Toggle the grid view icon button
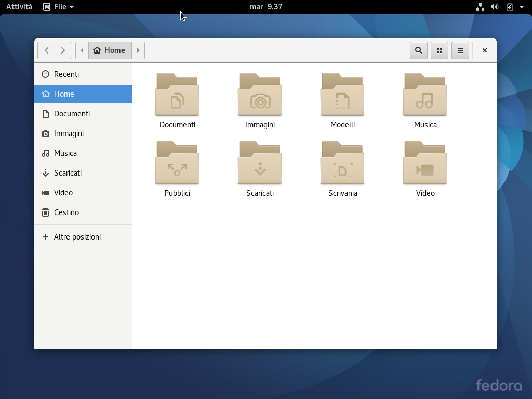This screenshot has height=399, width=532. (440, 50)
